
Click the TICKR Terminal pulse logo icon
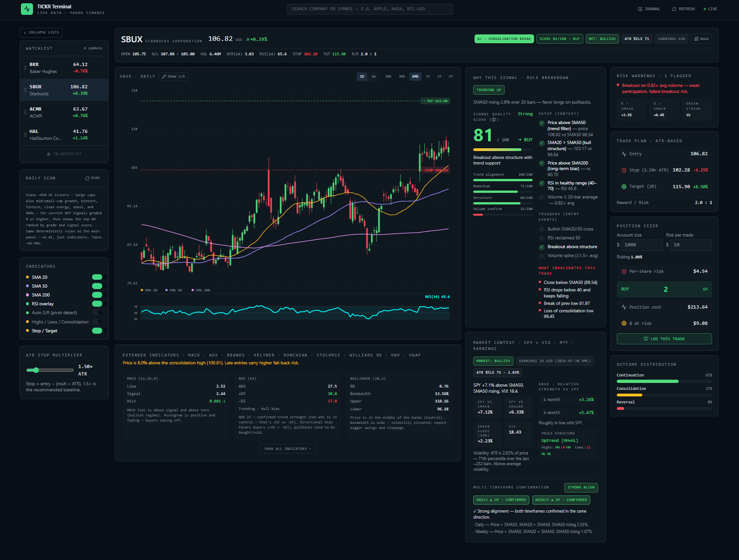pyautogui.click(x=27, y=9)
